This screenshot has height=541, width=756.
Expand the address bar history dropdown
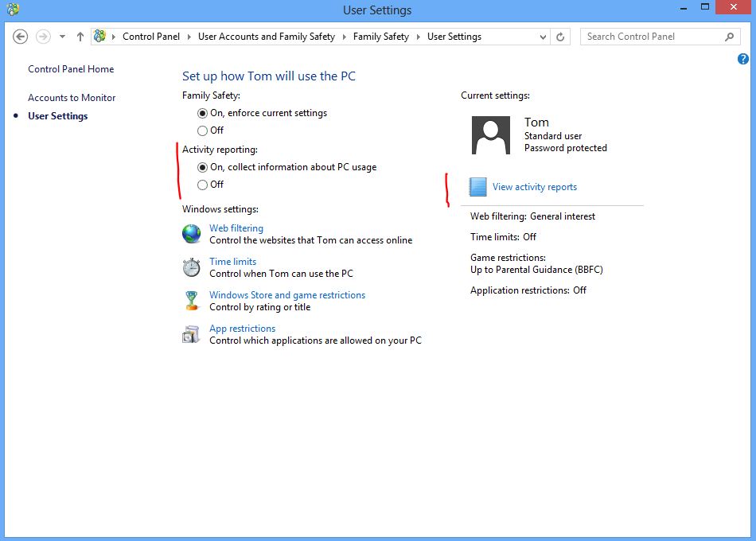(543, 37)
